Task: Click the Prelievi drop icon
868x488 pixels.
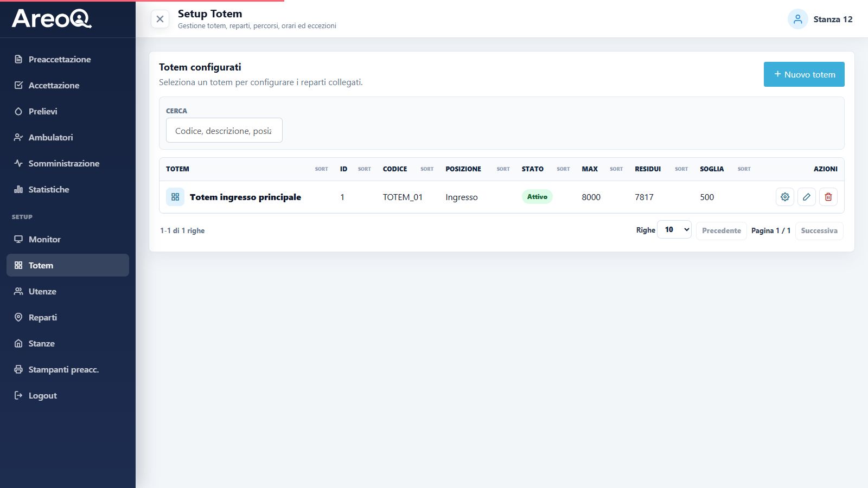Action: 18,111
